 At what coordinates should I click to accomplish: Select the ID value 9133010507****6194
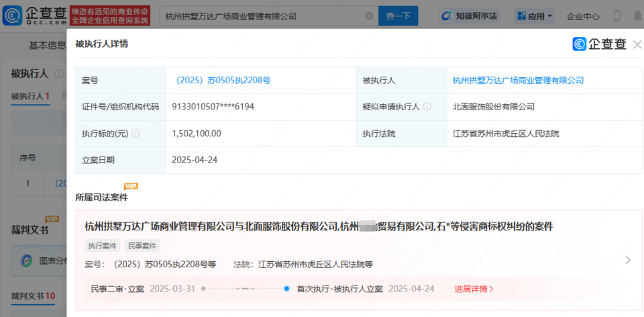(x=213, y=107)
